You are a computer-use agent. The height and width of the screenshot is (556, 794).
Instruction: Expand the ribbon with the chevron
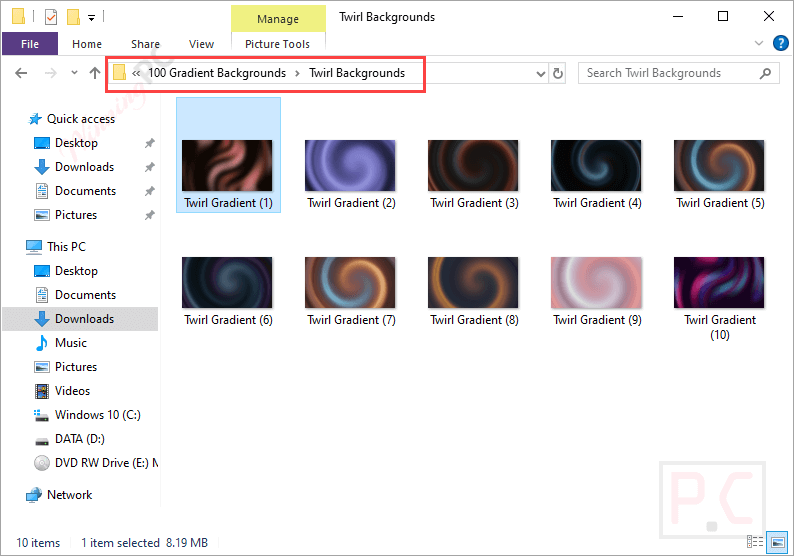pos(759,43)
